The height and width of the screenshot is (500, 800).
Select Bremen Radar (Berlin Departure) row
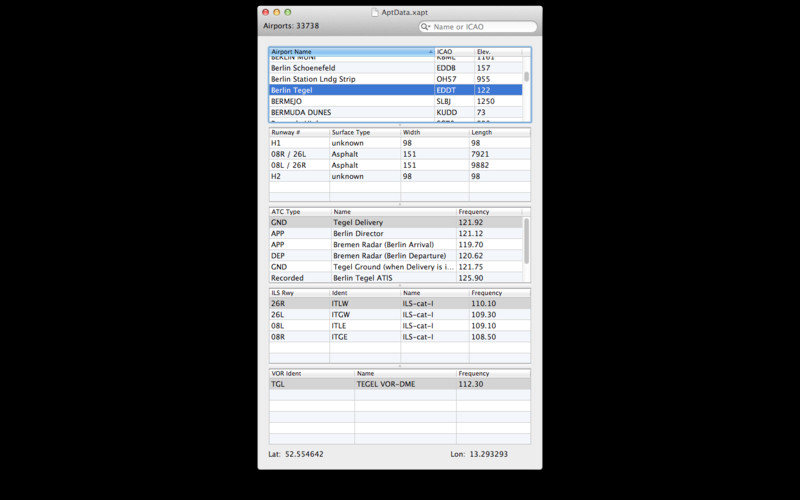[396, 256]
